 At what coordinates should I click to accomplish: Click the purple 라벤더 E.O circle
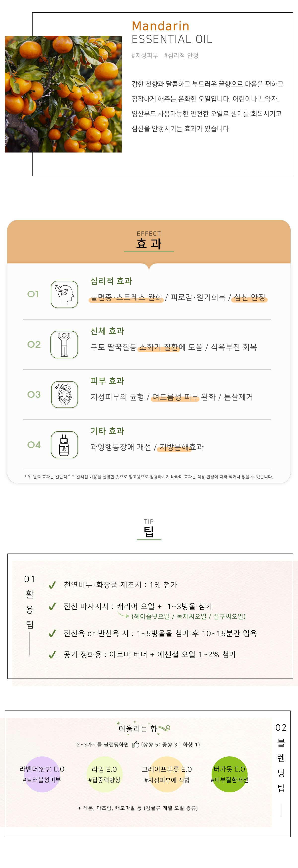point(41,774)
